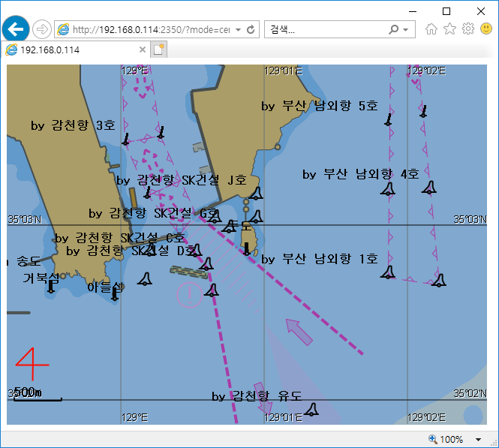Viewport: 499px width, 448px height.
Task: Click the 100% zoom level button
Action: tap(446, 440)
